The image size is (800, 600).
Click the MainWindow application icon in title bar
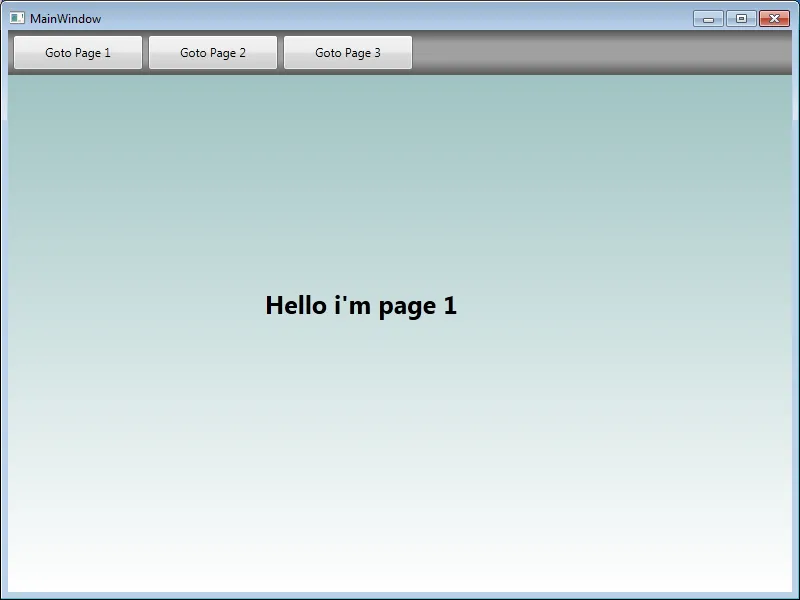coord(17,18)
